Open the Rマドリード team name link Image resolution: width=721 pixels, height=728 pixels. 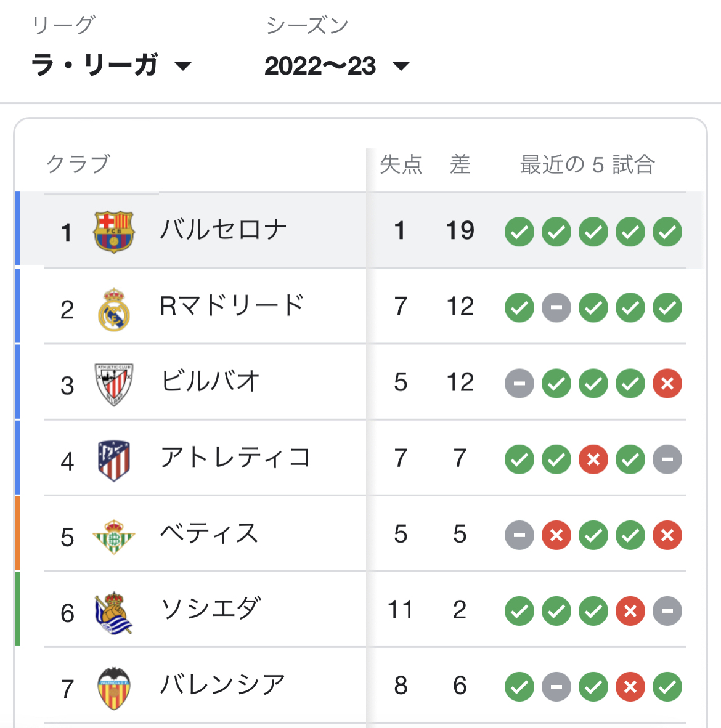231,306
